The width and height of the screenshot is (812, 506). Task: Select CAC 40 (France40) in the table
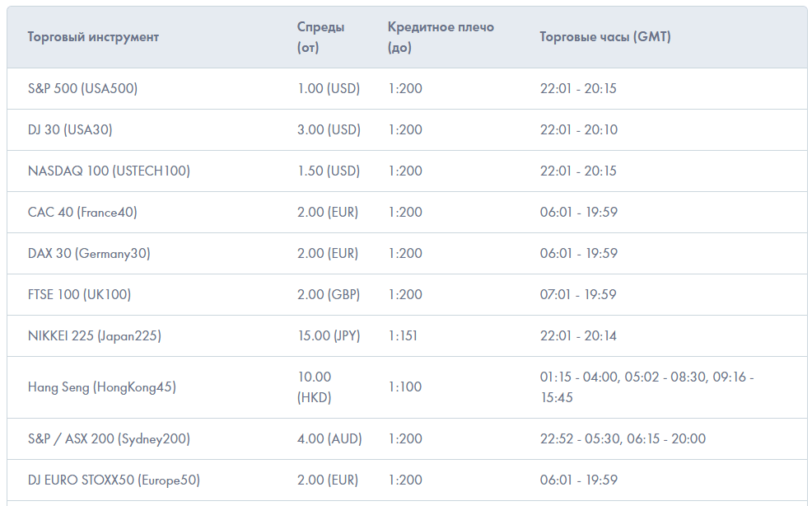tap(82, 212)
